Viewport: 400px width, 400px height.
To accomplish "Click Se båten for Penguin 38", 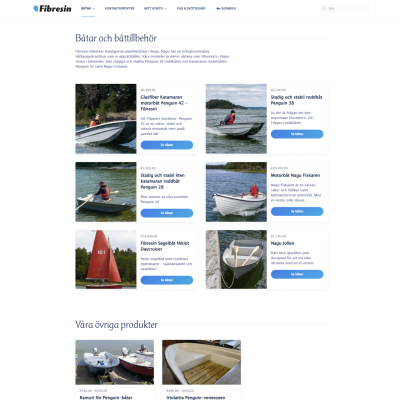I will pos(297,134).
